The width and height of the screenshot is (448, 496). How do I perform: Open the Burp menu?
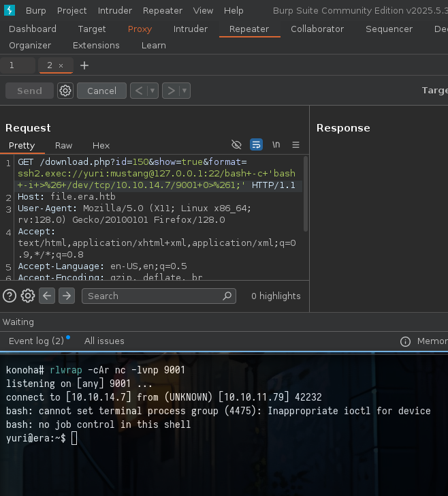[x=35, y=10]
